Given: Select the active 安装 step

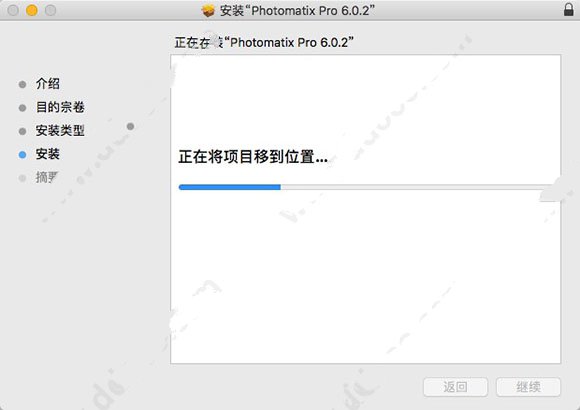Looking at the screenshot, I should click(x=48, y=154).
